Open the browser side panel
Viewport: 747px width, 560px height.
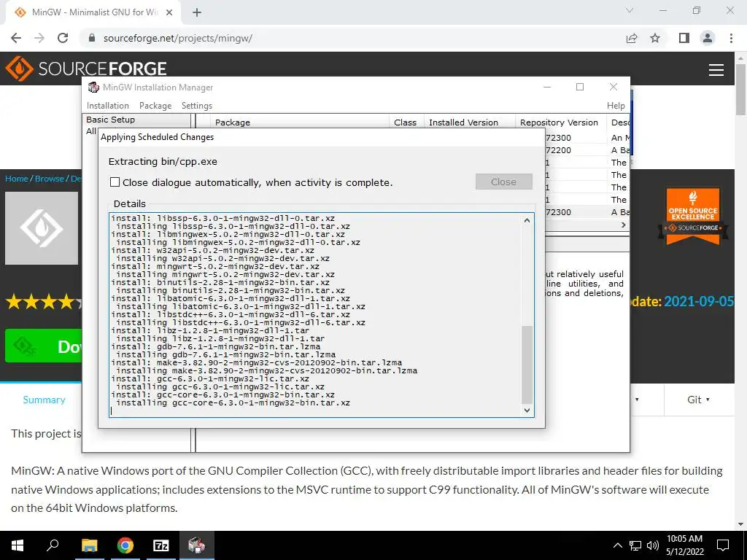[x=684, y=38]
